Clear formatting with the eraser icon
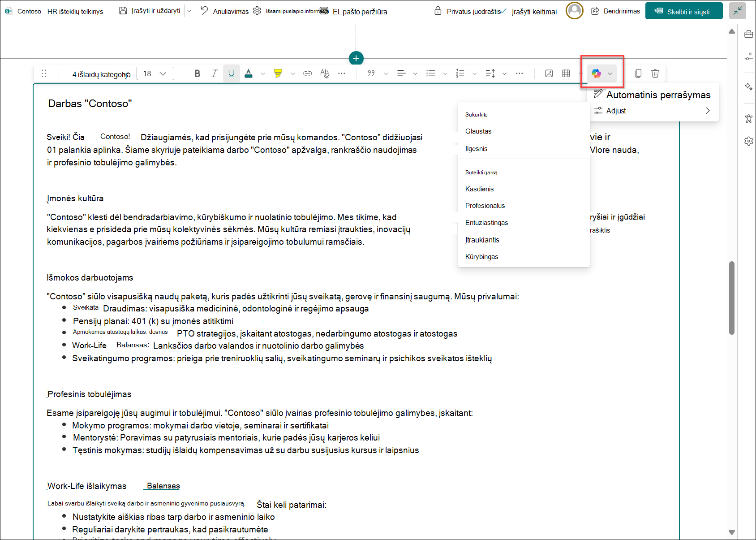 325,73
